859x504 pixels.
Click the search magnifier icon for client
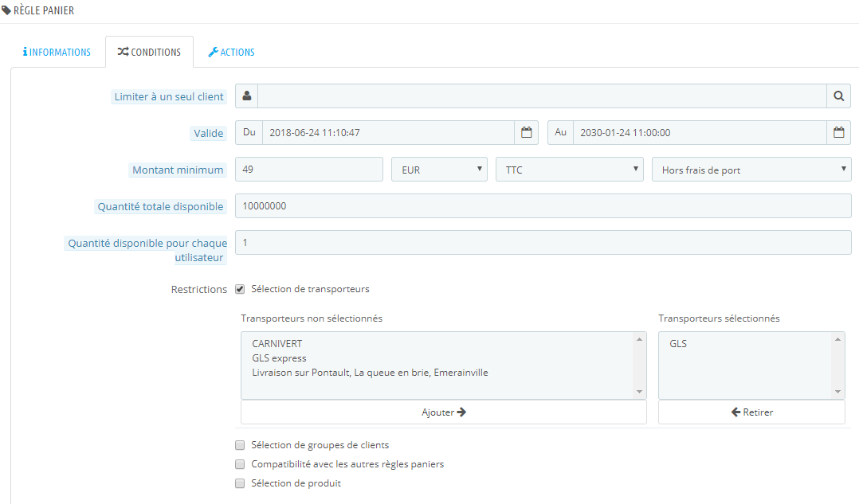pos(838,96)
